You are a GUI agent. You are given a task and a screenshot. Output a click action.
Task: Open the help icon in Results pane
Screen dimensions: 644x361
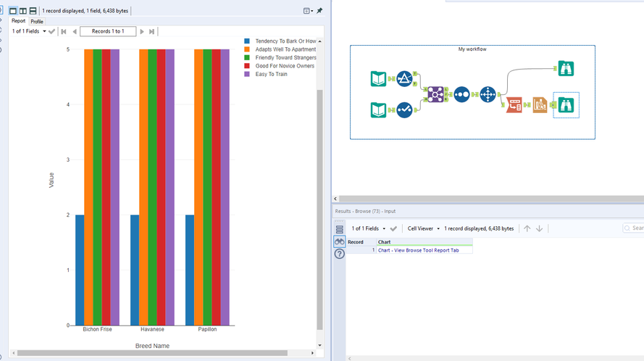[x=339, y=254]
